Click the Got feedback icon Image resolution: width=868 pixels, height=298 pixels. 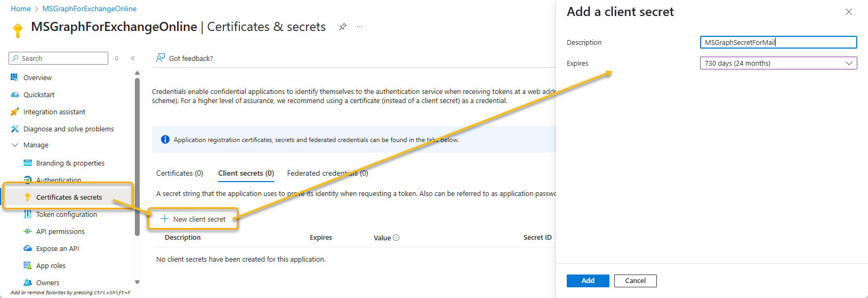pyautogui.click(x=160, y=58)
